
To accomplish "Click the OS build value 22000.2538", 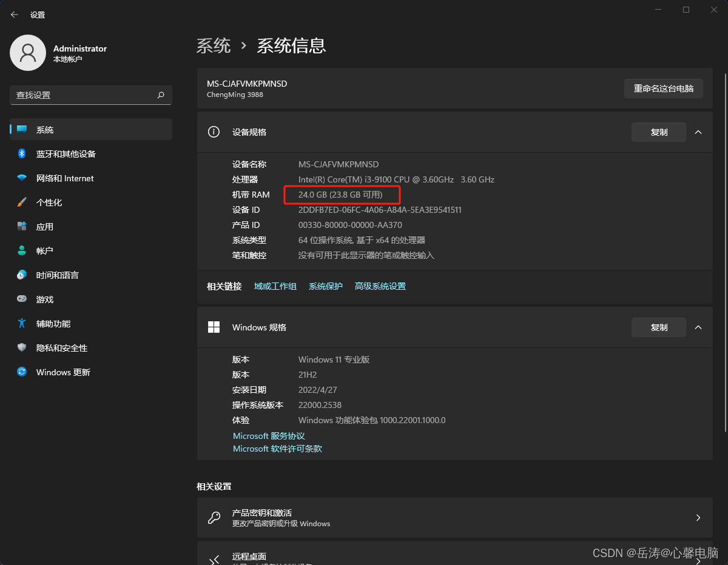I will pos(320,405).
